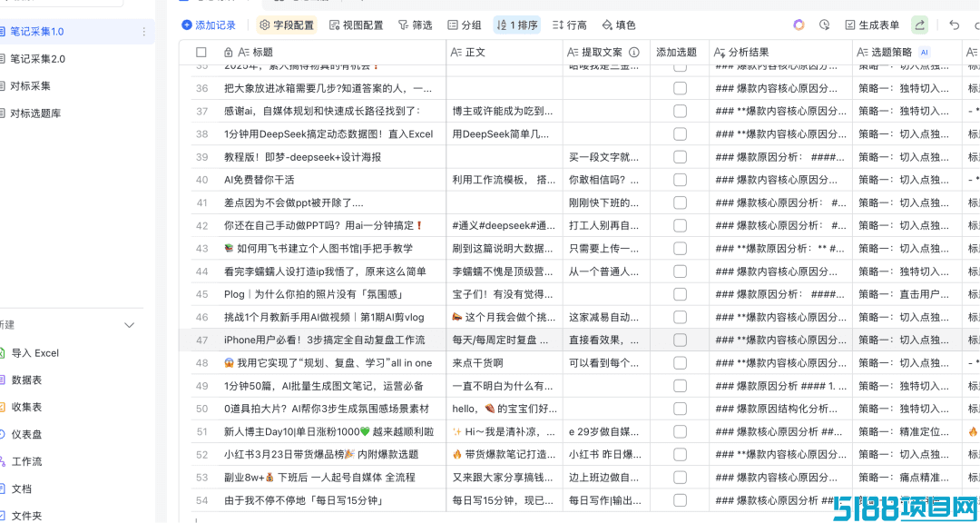Check 添加选题 box for row 36
980x523 pixels.
(x=680, y=88)
